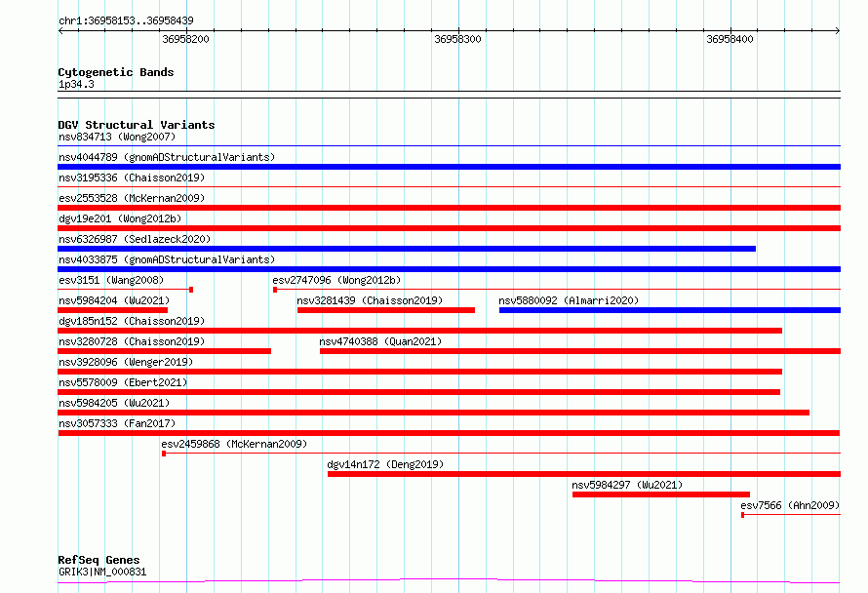Click the nsv834713 (Wong2007) variant label
The image size is (868, 593).
117,137
